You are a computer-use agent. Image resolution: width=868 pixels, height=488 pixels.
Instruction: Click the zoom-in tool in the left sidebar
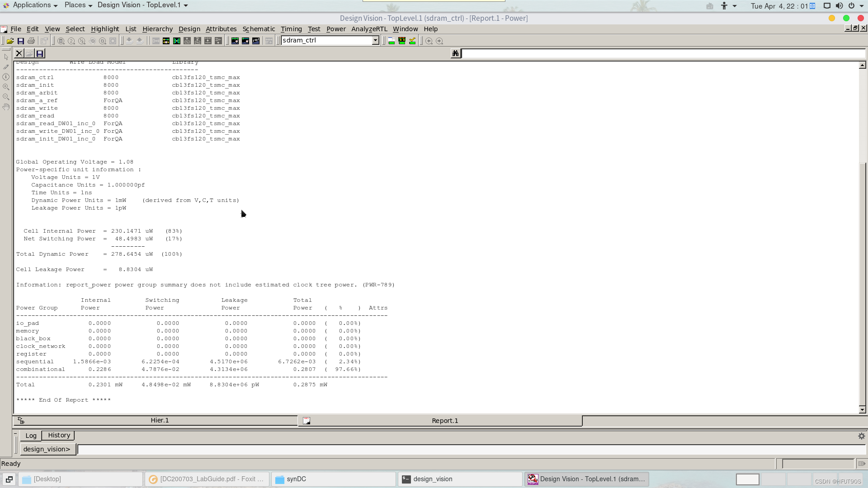point(6,87)
